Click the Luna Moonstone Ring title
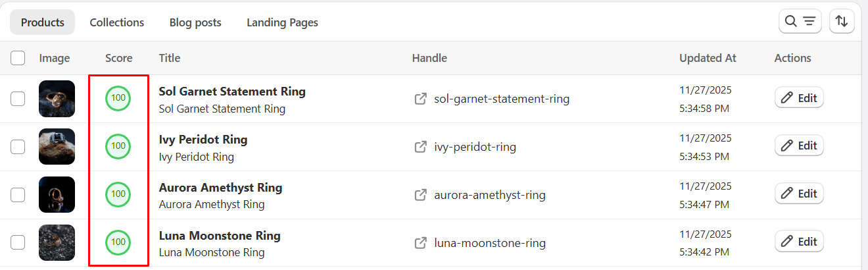This screenshot has height=270, width=868. pos(220,236)
